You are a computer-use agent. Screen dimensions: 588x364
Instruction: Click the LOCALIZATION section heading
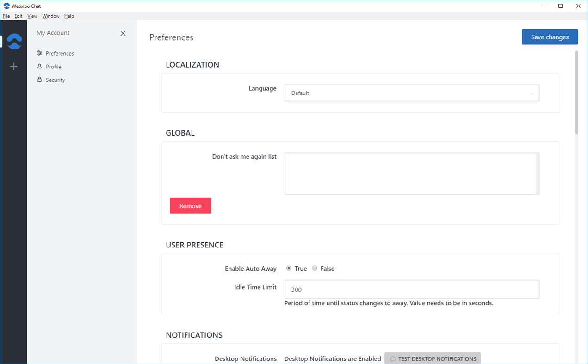point(192,65)
